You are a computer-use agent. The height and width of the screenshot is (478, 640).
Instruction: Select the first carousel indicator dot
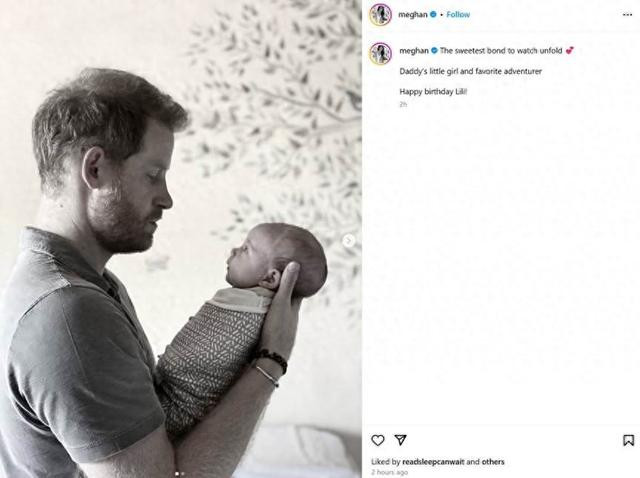177,474
